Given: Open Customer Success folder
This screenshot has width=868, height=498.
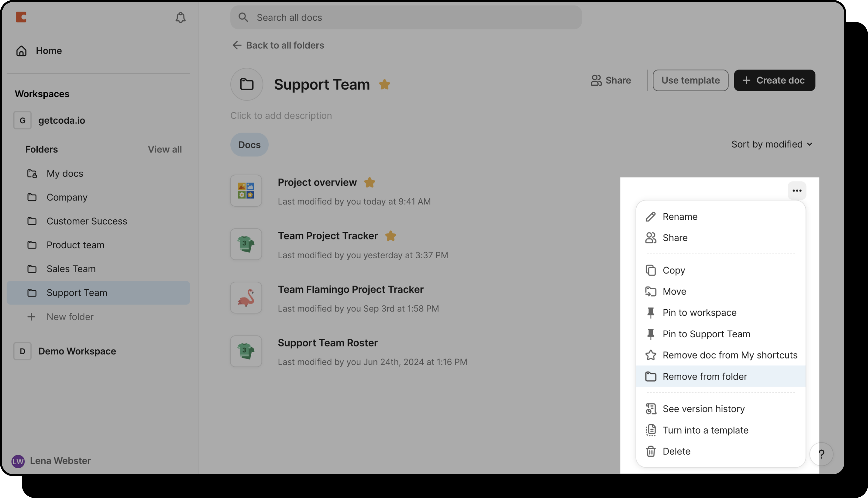Looking at the screenshot, I should [99, 221].
